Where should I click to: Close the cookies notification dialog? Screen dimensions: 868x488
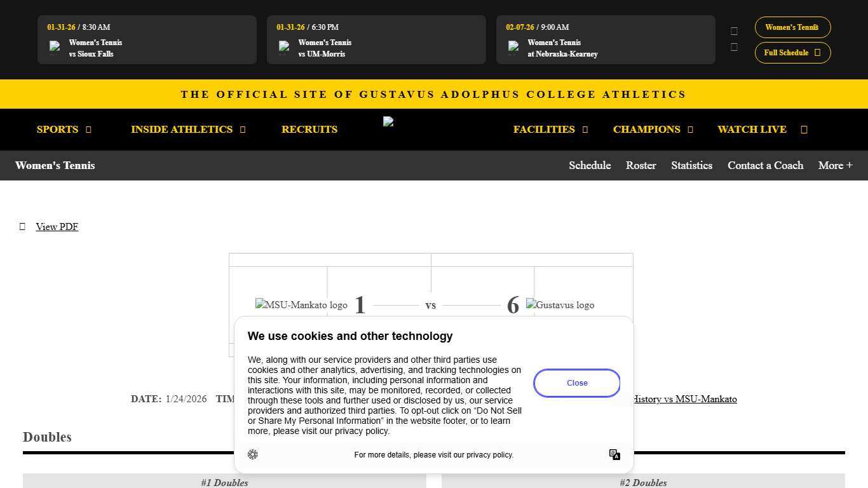(x=576, y=383)
